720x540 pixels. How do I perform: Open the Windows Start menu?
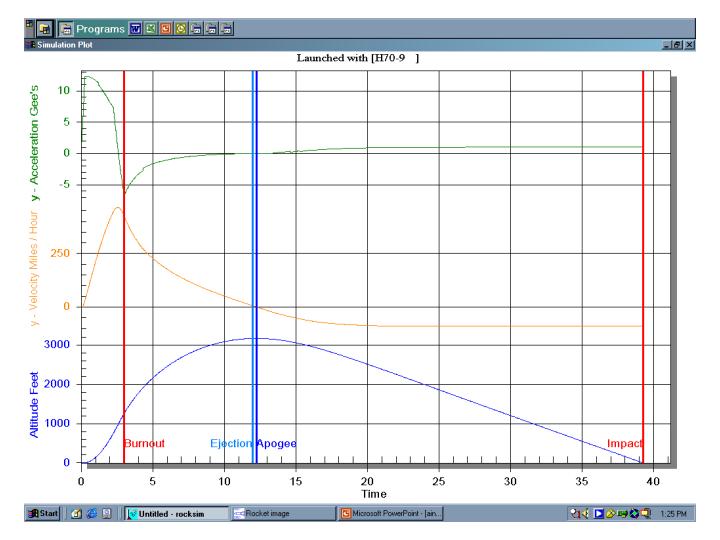(x=43, y=513)
